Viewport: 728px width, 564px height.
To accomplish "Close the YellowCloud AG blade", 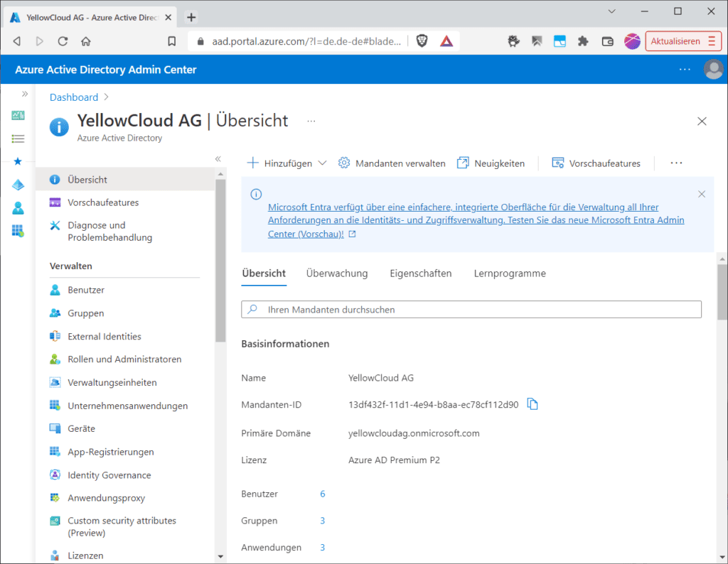I will 702,121.
